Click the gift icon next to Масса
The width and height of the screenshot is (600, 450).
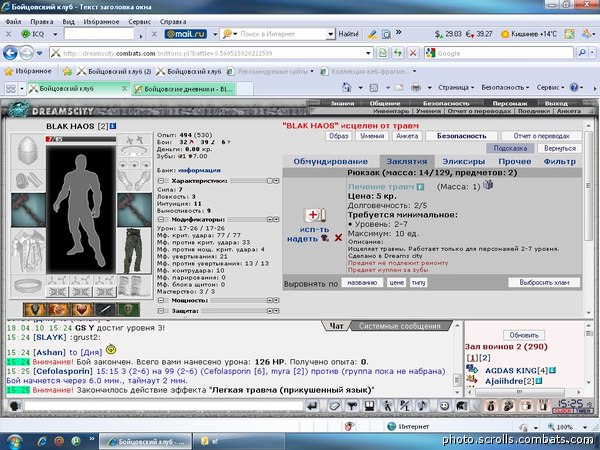[488, 185]
